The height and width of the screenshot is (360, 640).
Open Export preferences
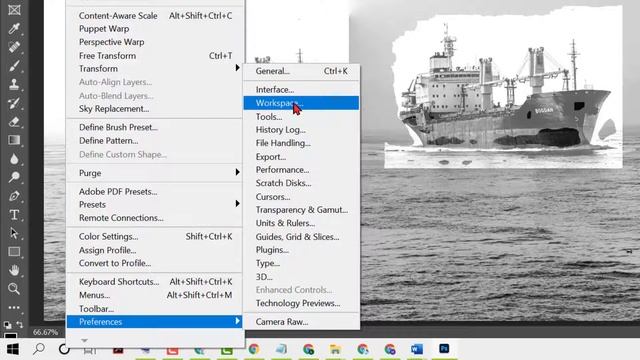[x=301, y=157]
